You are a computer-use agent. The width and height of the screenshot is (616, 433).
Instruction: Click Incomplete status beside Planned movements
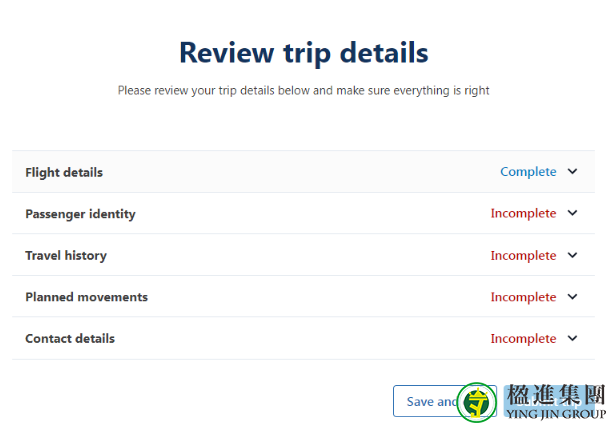(523, 297)
